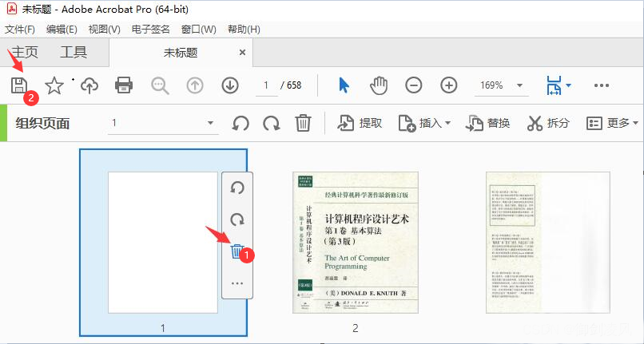This screenshot has width=644, height=344.
Task: Select the Hand pan tool
Action: (379, 85)
